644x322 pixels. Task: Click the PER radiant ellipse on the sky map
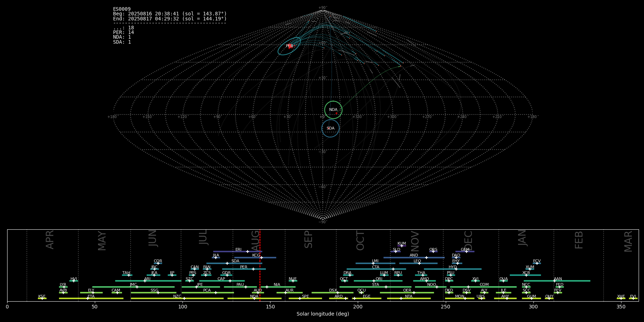pyautogui.click(x=289, y=46)
